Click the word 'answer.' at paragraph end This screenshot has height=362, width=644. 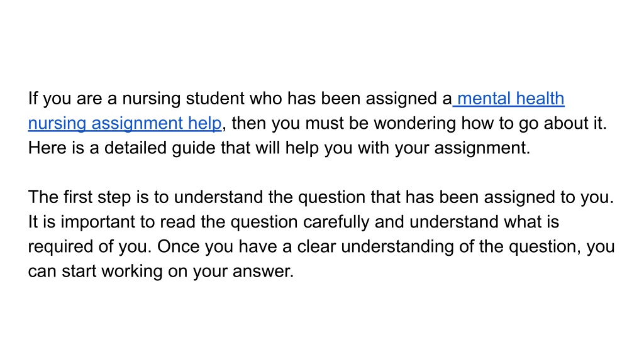click(x=264, y=271)
